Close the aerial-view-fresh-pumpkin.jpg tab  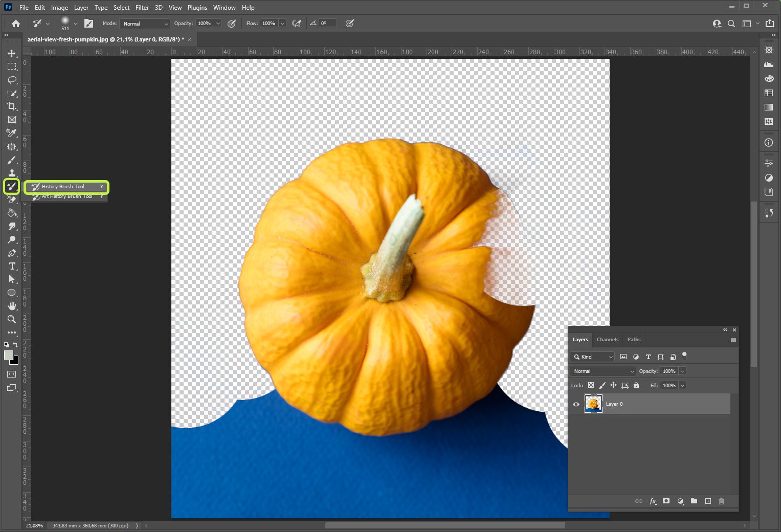[190, 39]
